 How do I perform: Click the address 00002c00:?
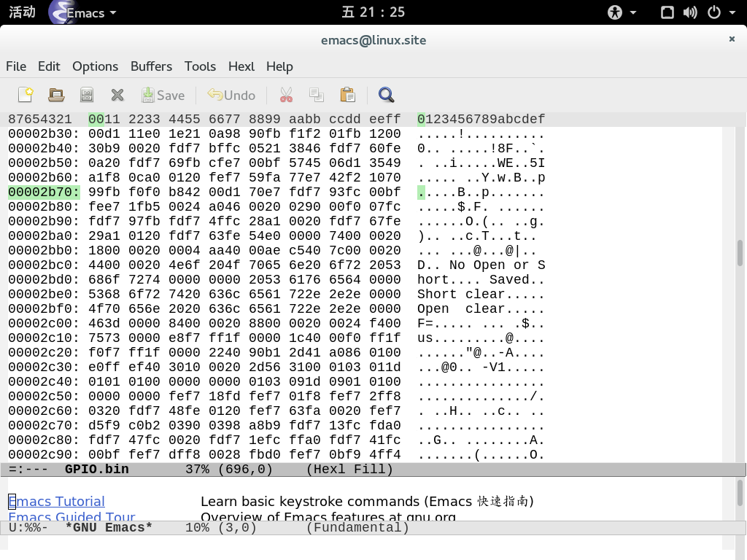(x=44, y=324)
